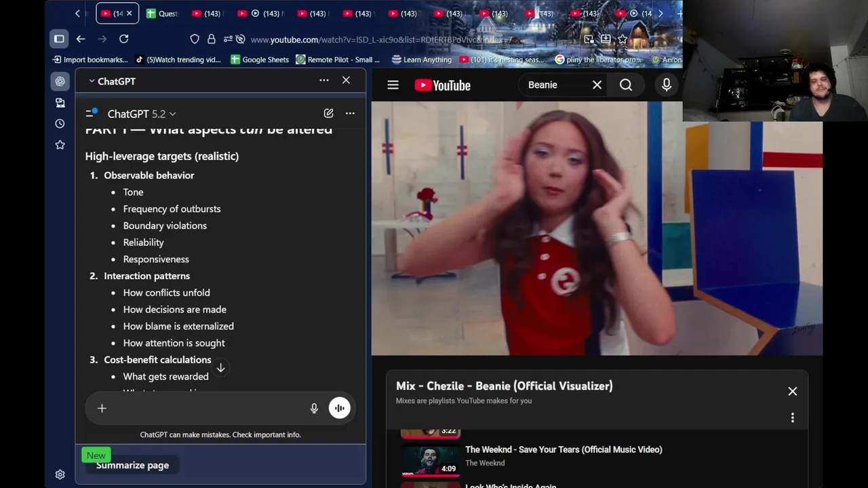Screen dimensions: 868x488
Task: Select 'High-leverage targets (realistic)' heading
Action: pyautogui.click(x=161, y=156)
